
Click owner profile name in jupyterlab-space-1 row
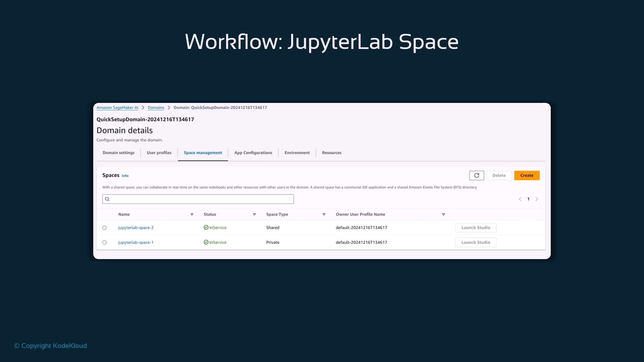(x=361, y=242)
